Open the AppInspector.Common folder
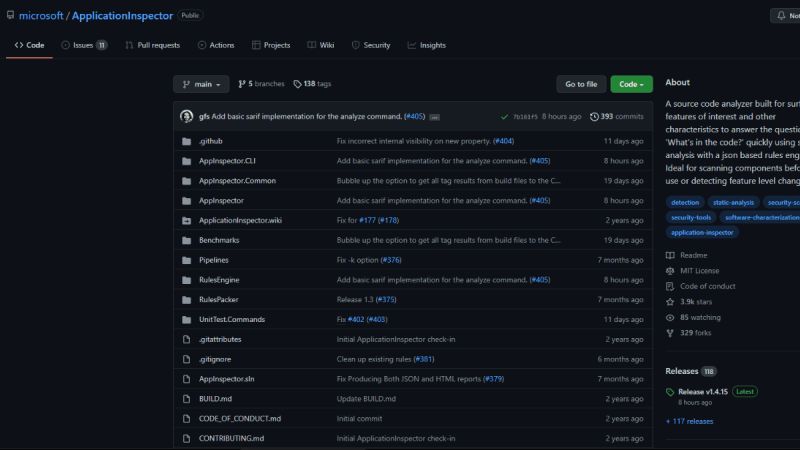The image size is (800, 450). click(237, 181)
